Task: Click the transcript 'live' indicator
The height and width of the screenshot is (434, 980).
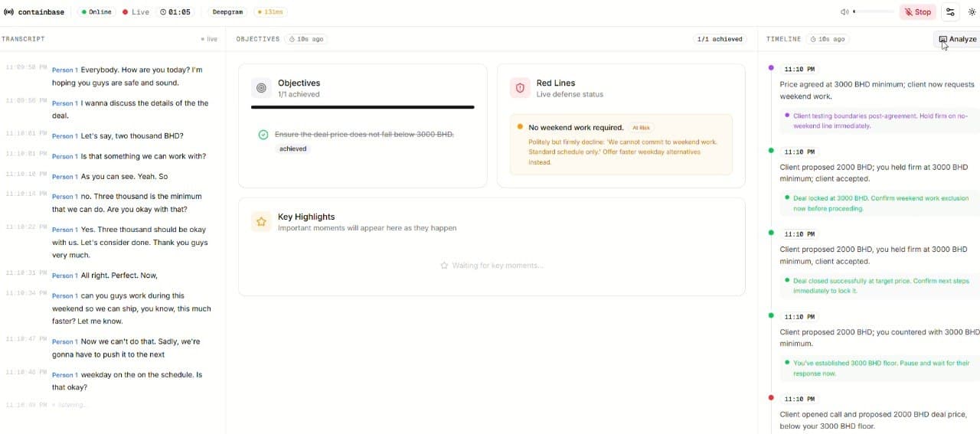Action: 209,39
